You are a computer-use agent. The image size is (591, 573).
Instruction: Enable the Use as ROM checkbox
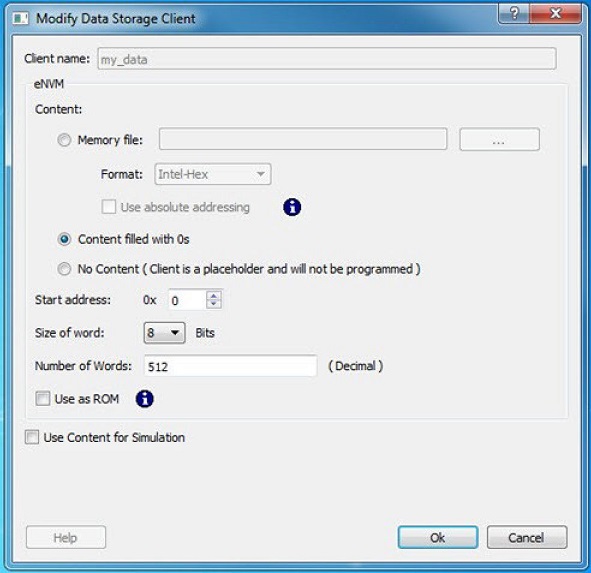point(43,398)
